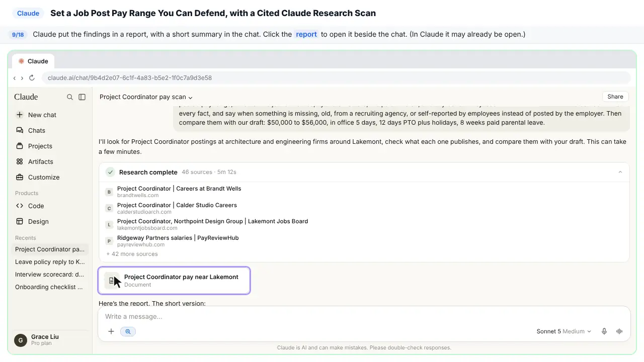Open the Project Coordinator pay near Lakemont report
The image size is (644, 362).
[x=174, y=281]
